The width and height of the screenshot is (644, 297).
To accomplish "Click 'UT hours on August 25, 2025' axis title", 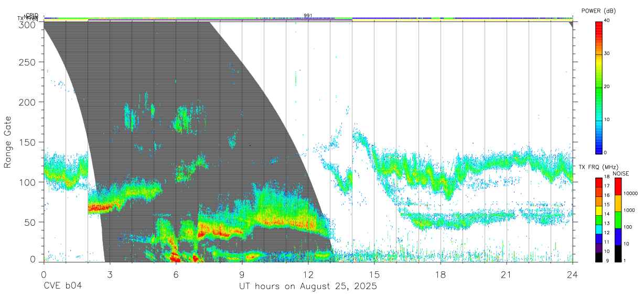I will (x=308, y=287).
